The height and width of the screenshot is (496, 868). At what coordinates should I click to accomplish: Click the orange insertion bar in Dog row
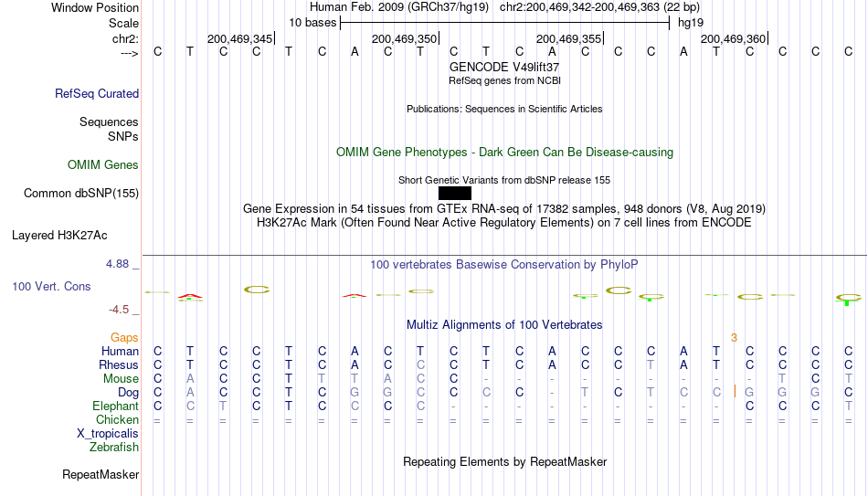[x=735, y=392]
